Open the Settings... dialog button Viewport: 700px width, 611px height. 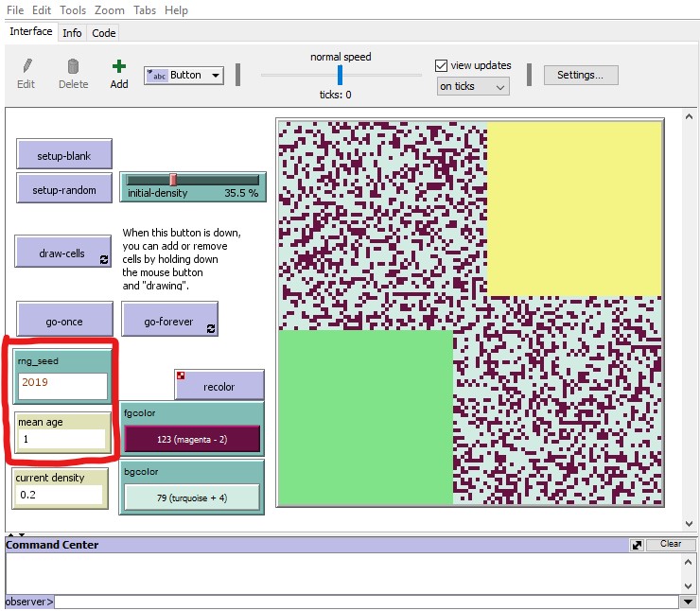click(x=581, y=75)
